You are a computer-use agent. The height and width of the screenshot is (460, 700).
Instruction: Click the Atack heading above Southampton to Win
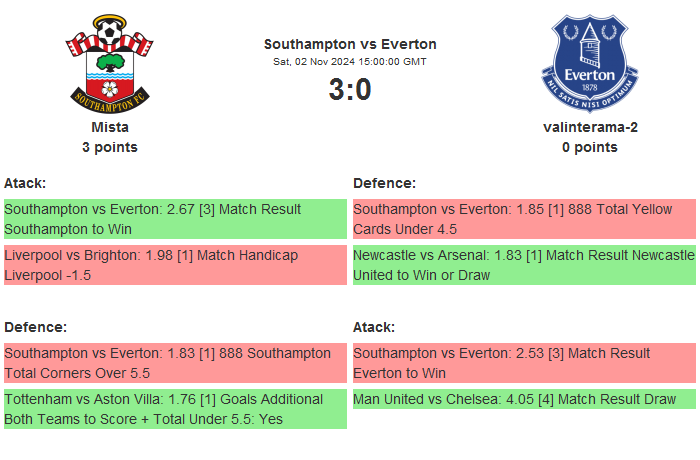(x=25, y=183)
